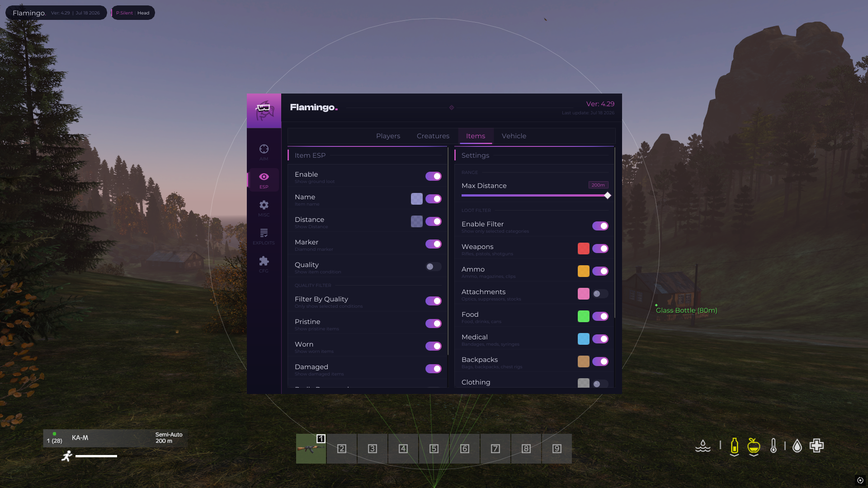The width and height of the screenshot is (868, 488).
Task: Toggle the Worn switch
Action: pos(434,346)
